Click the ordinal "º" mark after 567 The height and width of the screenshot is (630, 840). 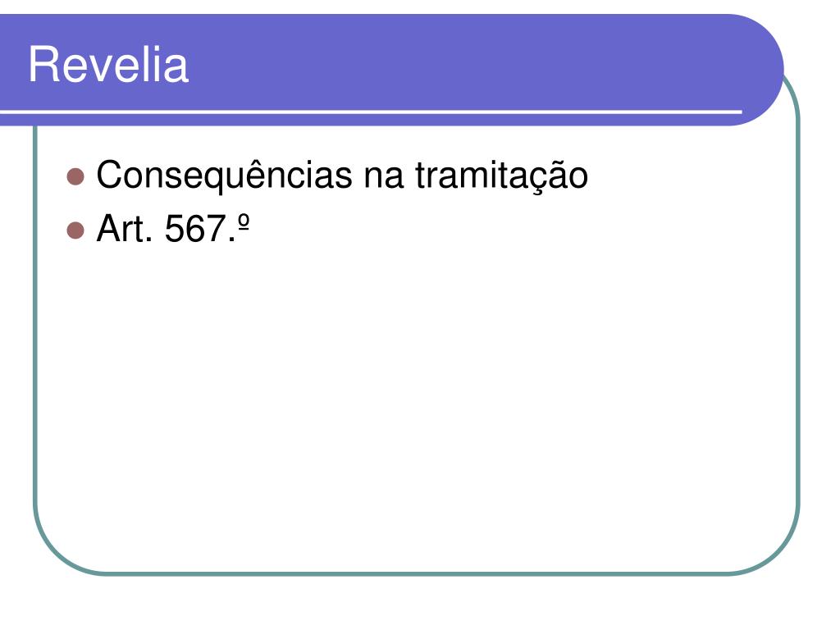[243, 222]
